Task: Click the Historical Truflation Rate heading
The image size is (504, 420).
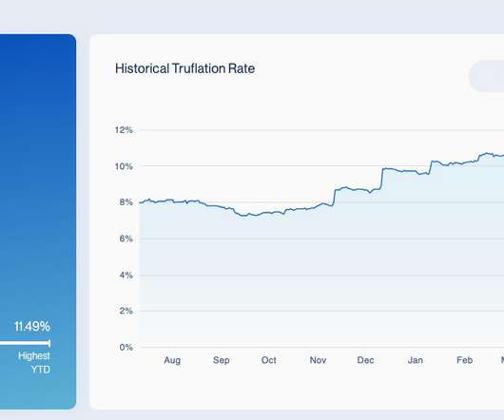Action: coord(184,68)
